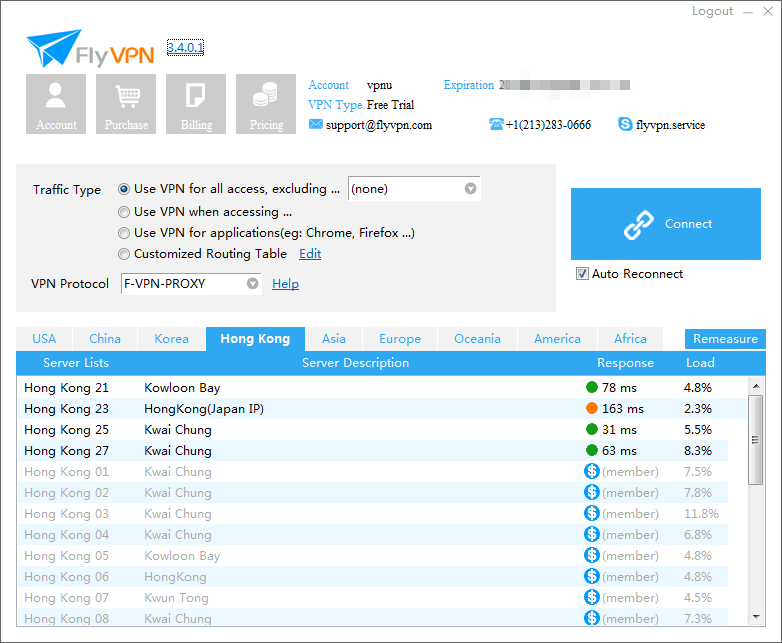Click the 11.8% load value
This screenshot has height=643, width=782.
(701, 513)
